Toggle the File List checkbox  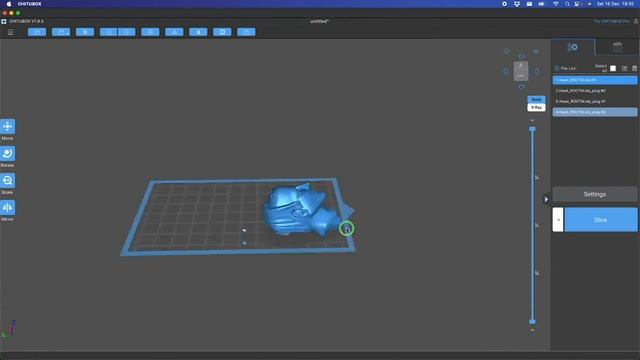[x=557, y=68]
